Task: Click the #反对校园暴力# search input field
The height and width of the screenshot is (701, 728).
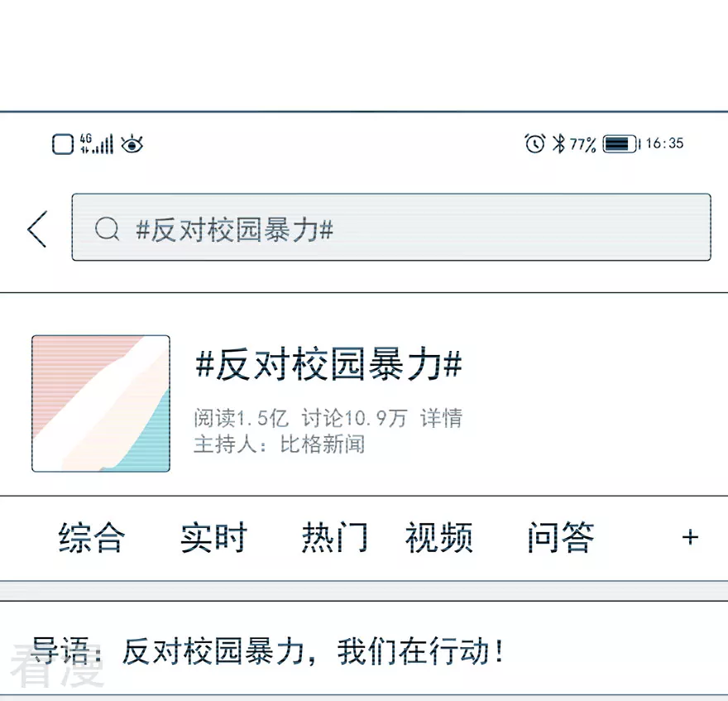Action: pos(391,227)
